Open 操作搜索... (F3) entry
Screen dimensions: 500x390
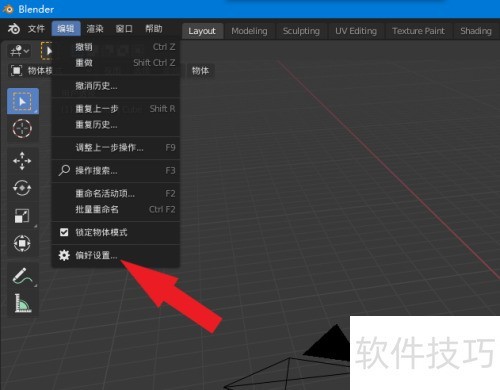pos(116,171)
